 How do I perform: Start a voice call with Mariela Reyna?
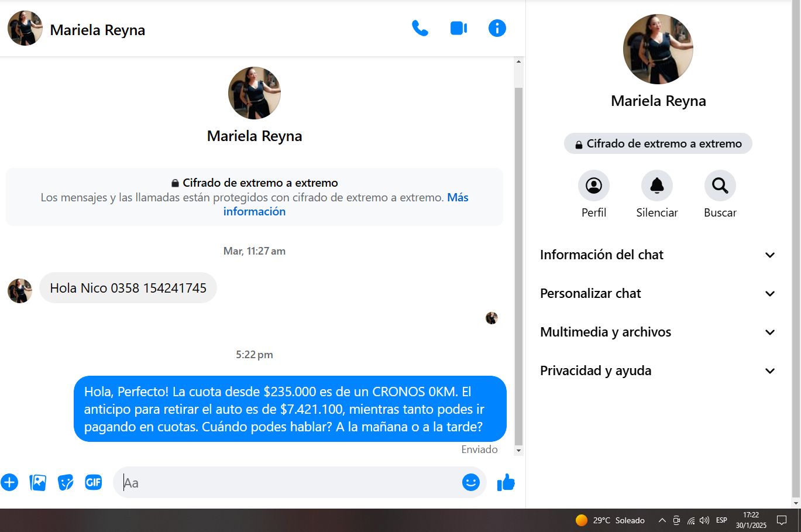(x=420, y=28)
